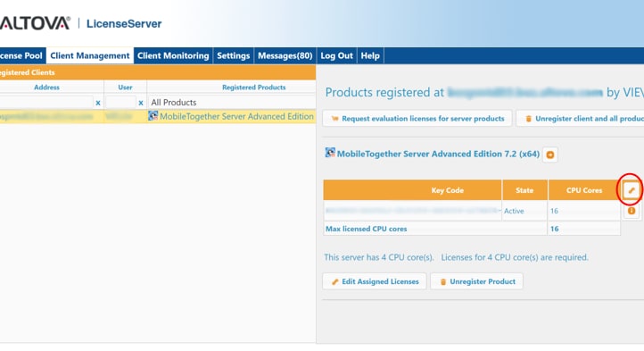Click Edit Assigned Licenses button
644x351 pixels.
coord(375,281)
